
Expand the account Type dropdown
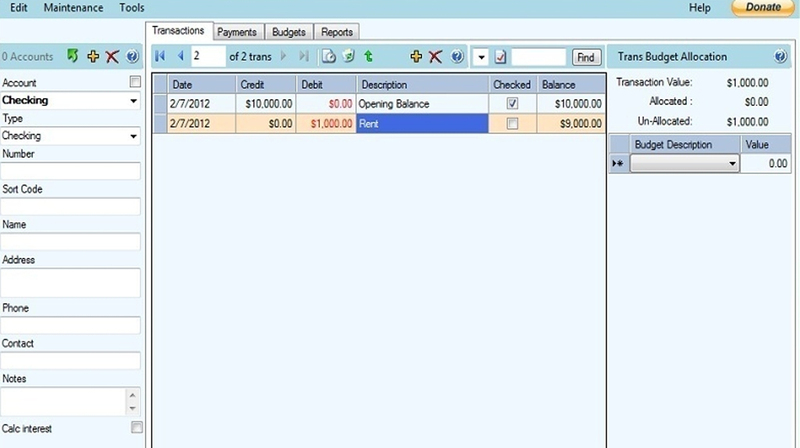click(x=133, y=136)
